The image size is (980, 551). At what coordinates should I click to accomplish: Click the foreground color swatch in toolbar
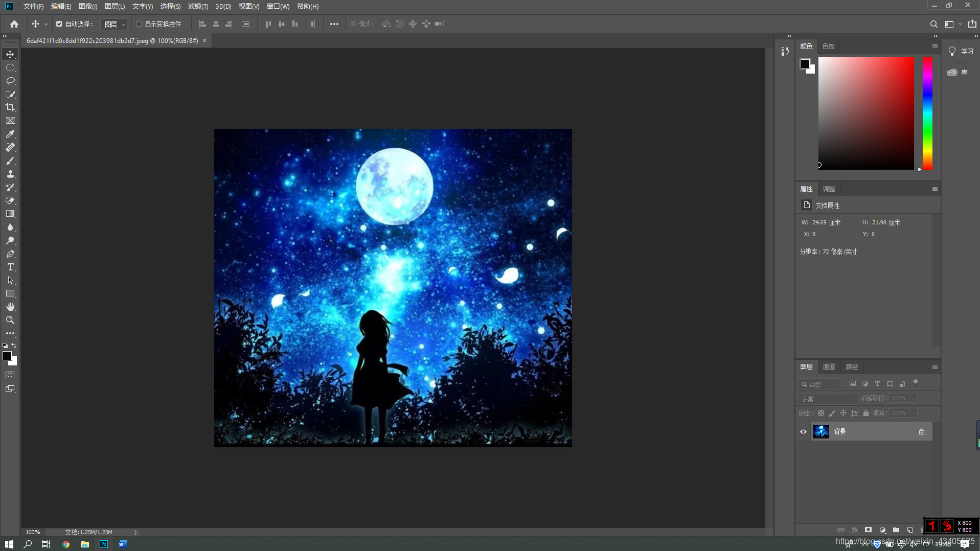[7, 356]
